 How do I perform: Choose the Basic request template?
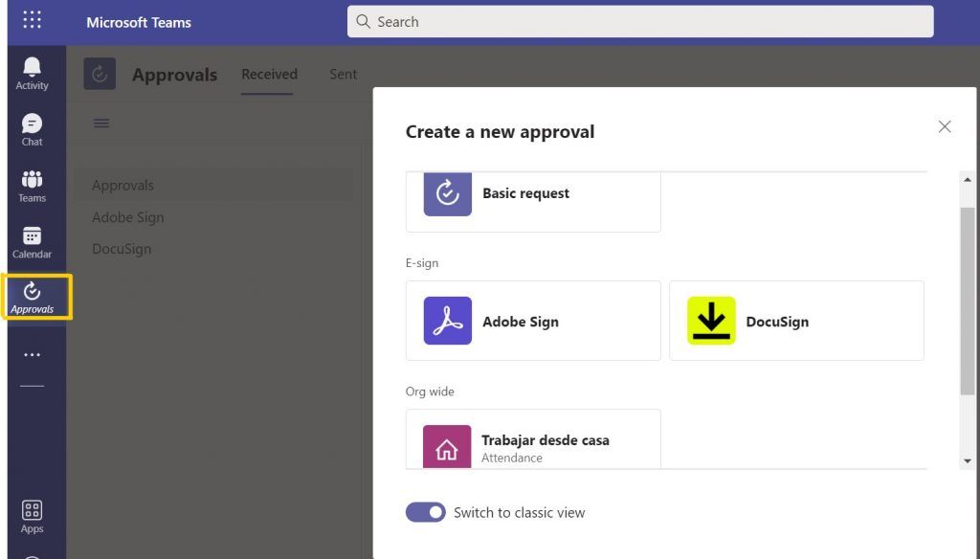tap(533, 201)
